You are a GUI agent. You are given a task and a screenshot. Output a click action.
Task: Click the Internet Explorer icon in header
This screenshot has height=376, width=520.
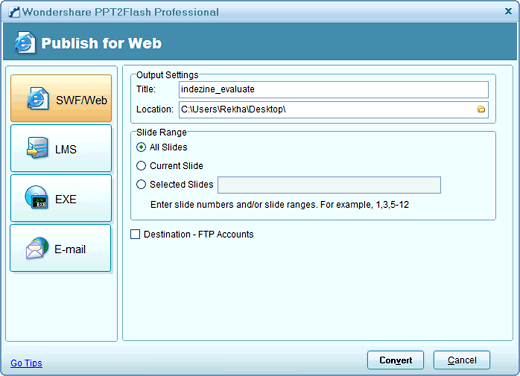pos(24,43)
